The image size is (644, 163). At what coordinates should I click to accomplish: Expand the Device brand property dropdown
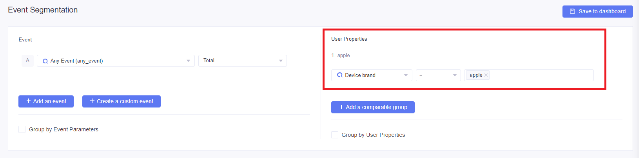372,75
